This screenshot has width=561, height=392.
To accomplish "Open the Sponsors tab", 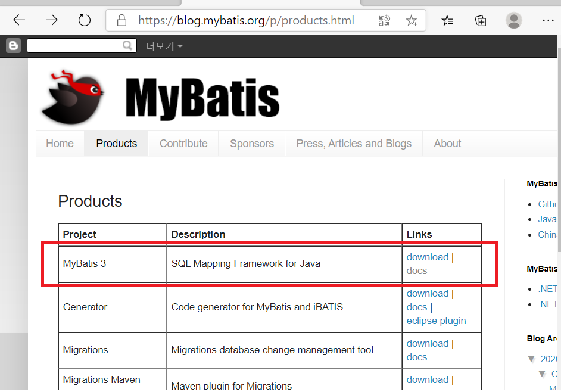I will tap(252, 144).
